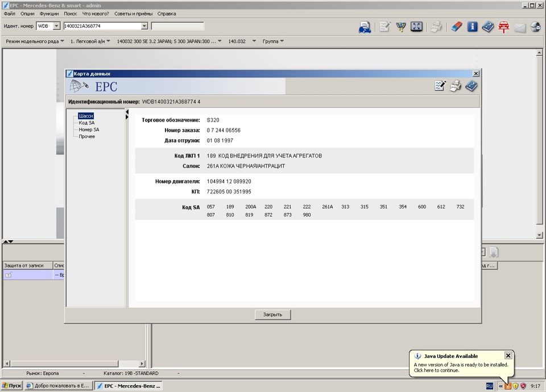Open the notes checklist icon in main toolbar
Screen dimensions: 546x392
(385, 27)
